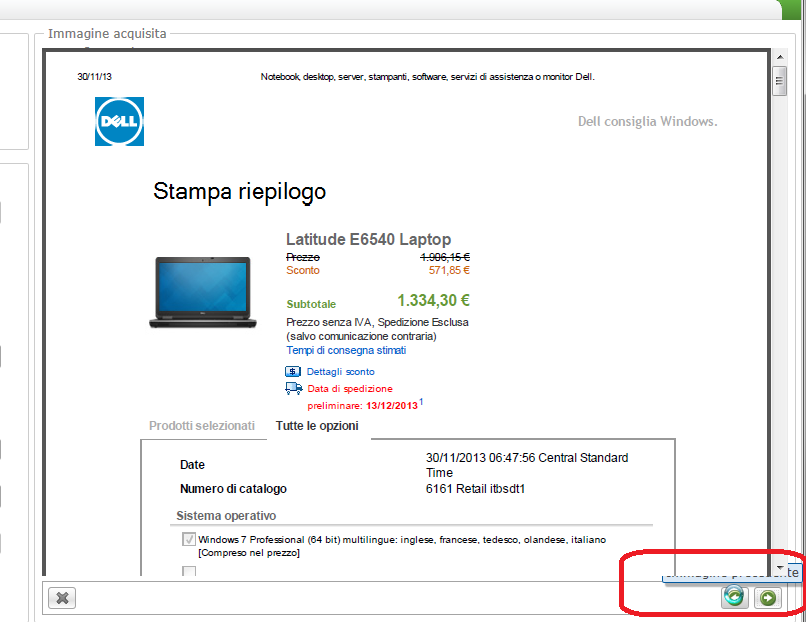Click the 30/11/13 date in the page header
Screen dimensions: 806x622
pyautogui.click(x=95, y=77)
